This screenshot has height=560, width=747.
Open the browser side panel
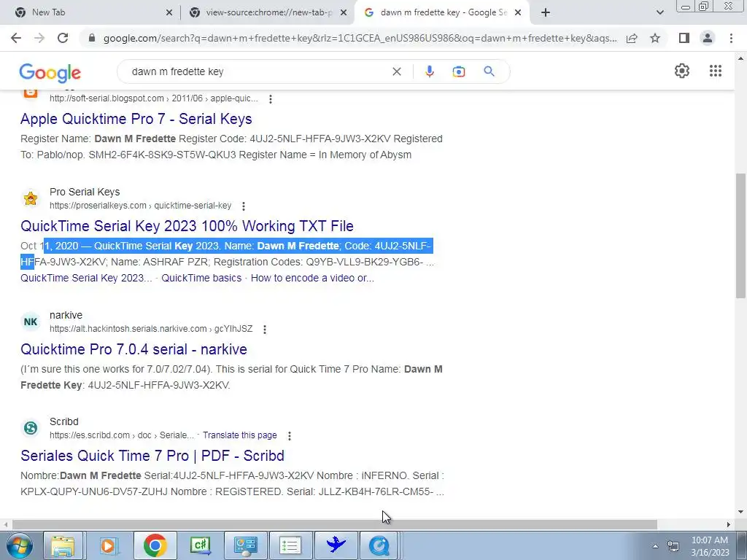[684, 38]
